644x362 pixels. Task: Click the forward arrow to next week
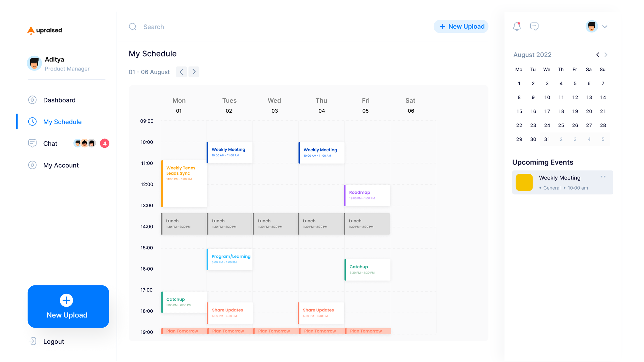(194, 72)
